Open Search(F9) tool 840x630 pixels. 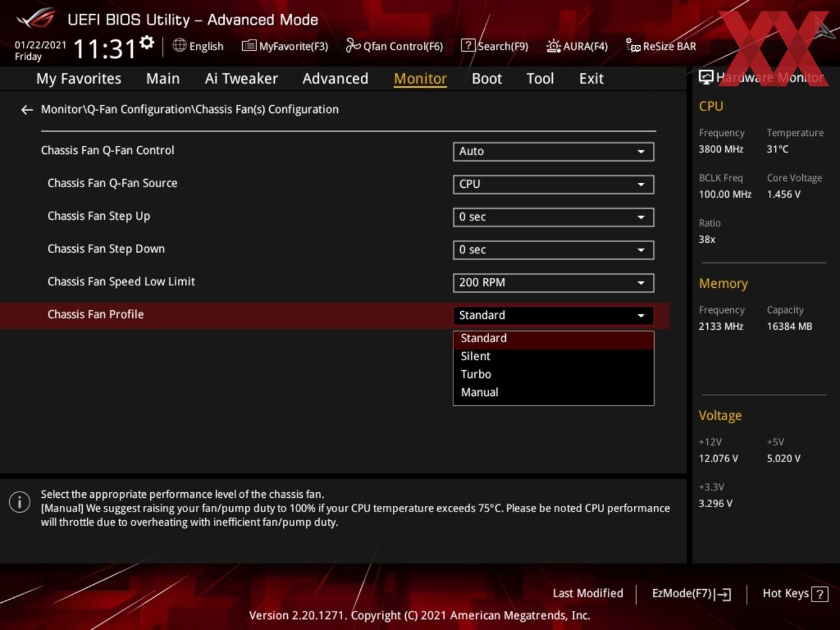[495, 46]
